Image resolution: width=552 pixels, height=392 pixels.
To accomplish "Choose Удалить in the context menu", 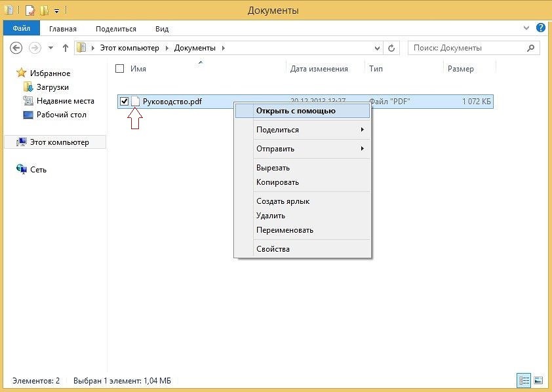I will point(302,216).
